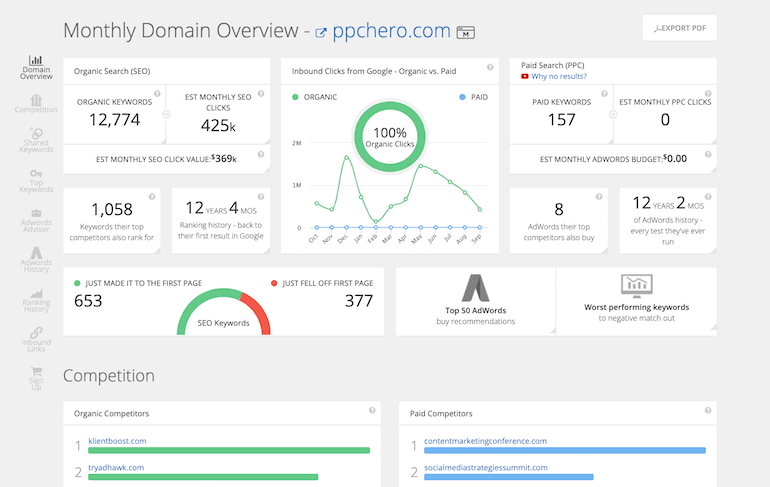Click help icon on 12 years 4 mos card

261,196
